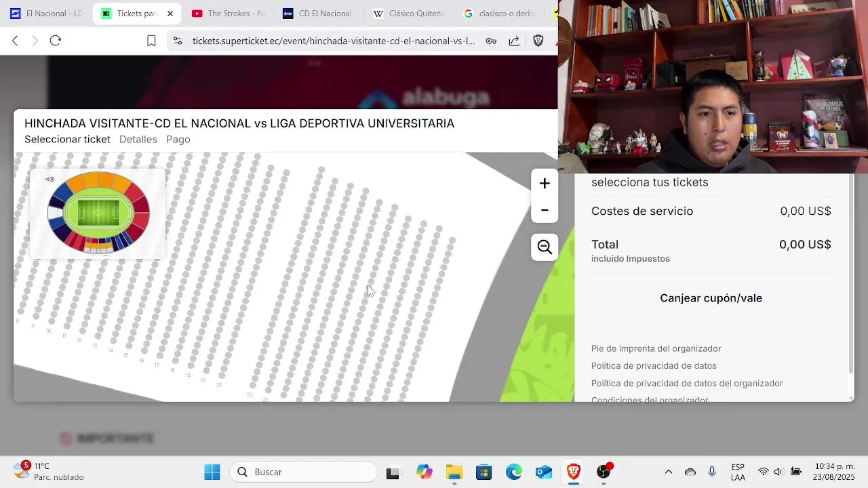Switch to Clásico Quiteño Wikipedia tab

[x=409, y=14]
